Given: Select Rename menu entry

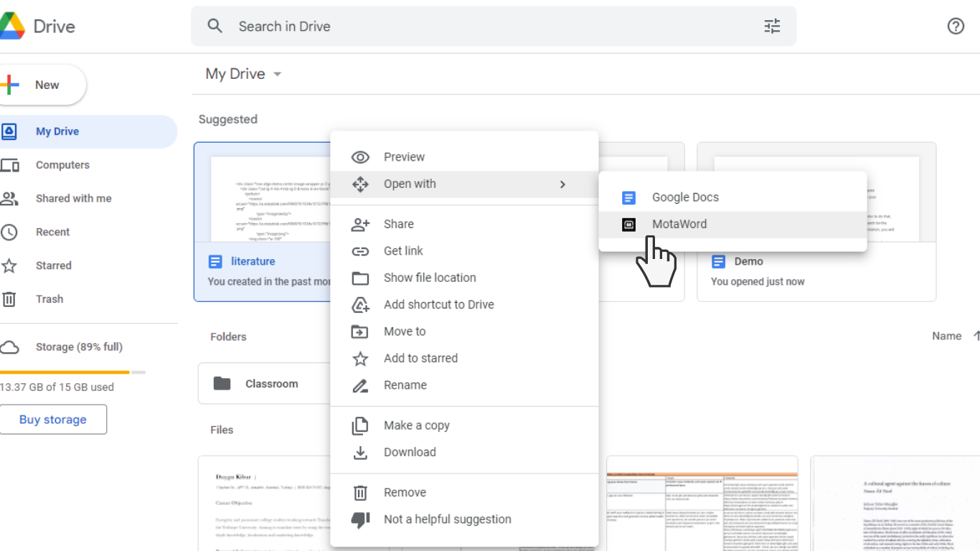Looking at the screenshot, I should [x=464, y=385].
